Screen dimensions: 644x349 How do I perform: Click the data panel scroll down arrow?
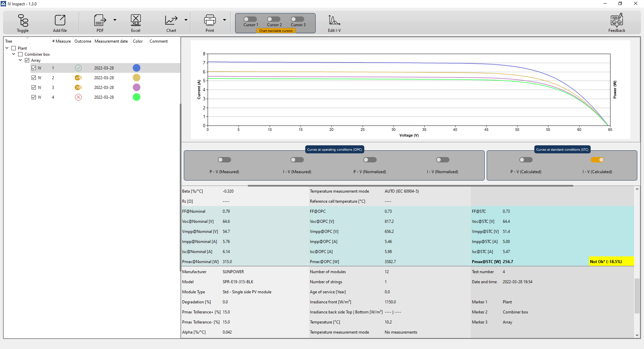[x=637, y=335]
